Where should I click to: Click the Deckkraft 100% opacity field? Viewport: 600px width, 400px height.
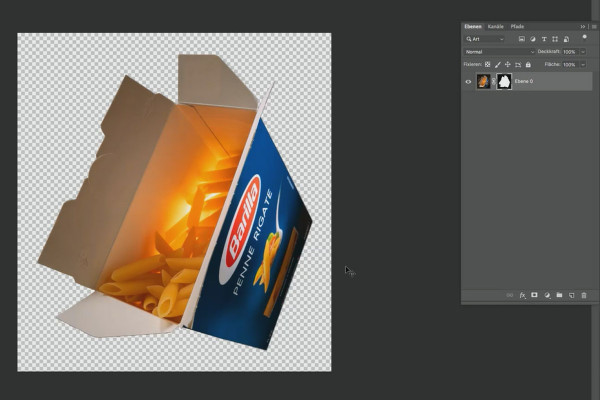tap(569, 52)
